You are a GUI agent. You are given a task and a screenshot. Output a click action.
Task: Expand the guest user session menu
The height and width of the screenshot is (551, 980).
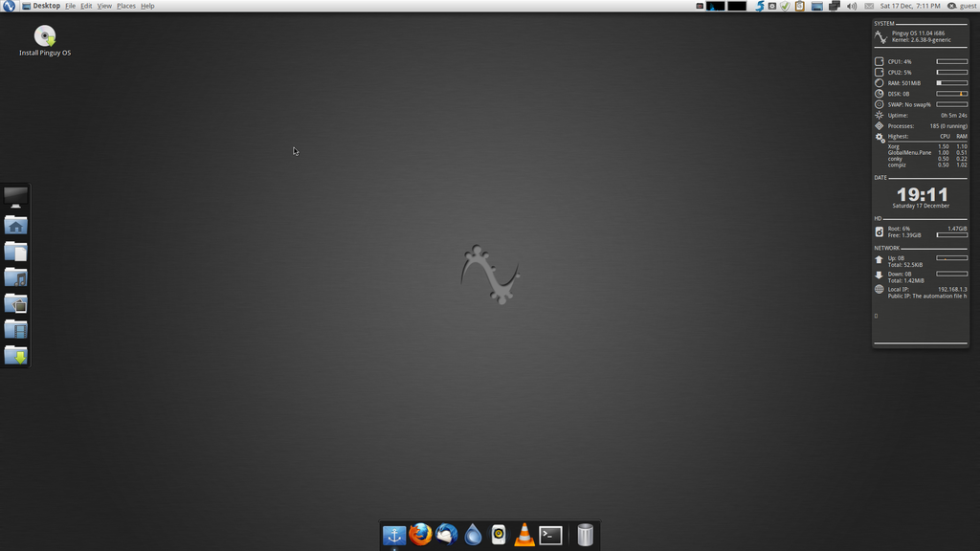963,6
